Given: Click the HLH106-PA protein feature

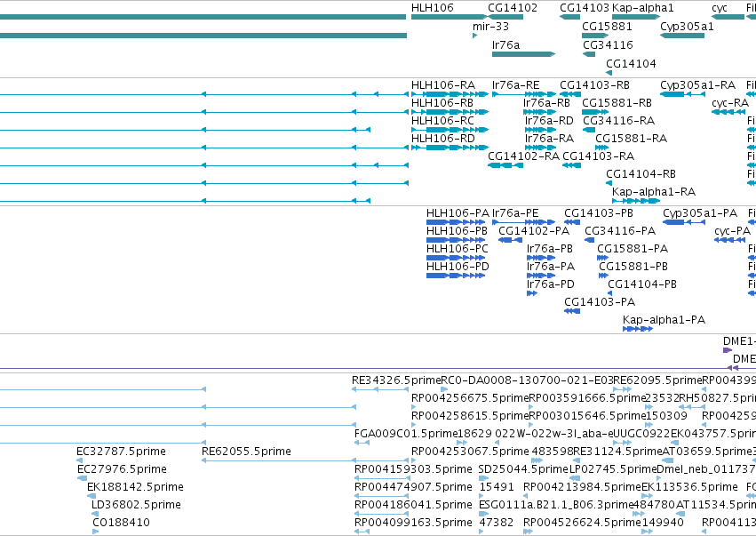Looking at the screenshot, I should [x=455, y=222].
